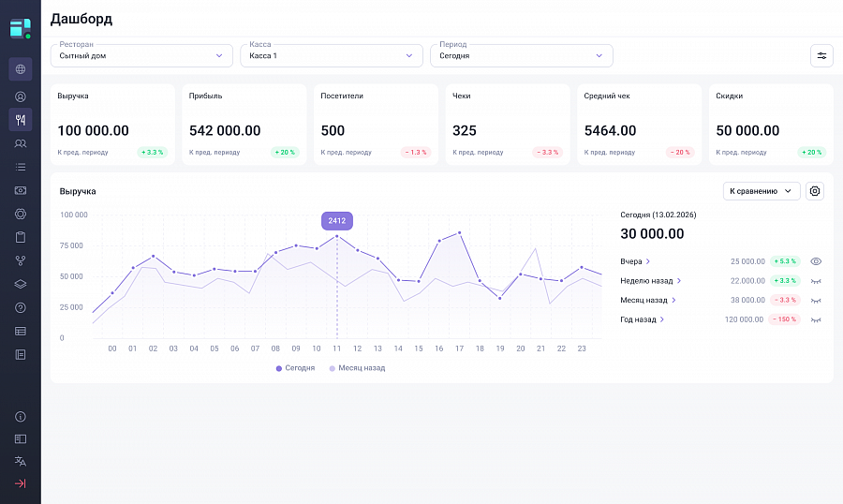Viewport: 843px width, 504px height.
Task: Open the table rows icon in sidebar
Action: [21, 332]
